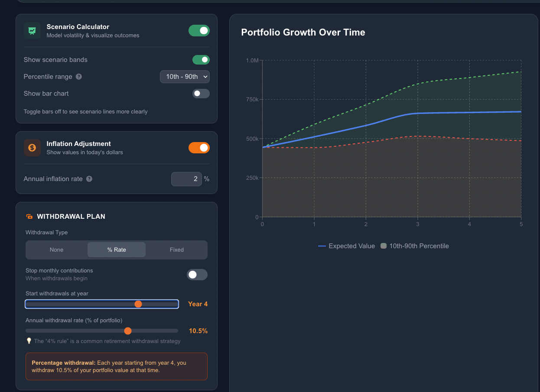
Task: Enable Stop monthly contributions
Action: point(197,275)
